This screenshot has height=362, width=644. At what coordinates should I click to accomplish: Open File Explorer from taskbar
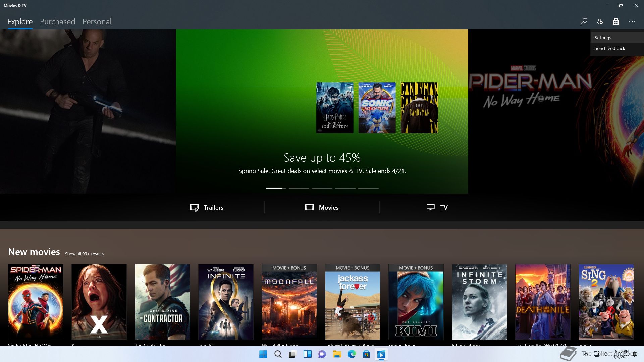tap(337, 354)
